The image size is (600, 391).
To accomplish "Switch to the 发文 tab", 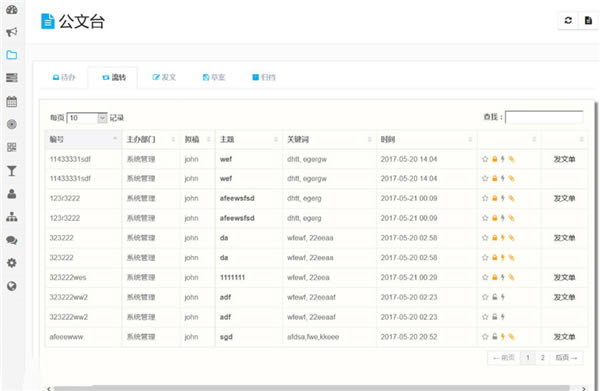I will click(x=164, y=77).
